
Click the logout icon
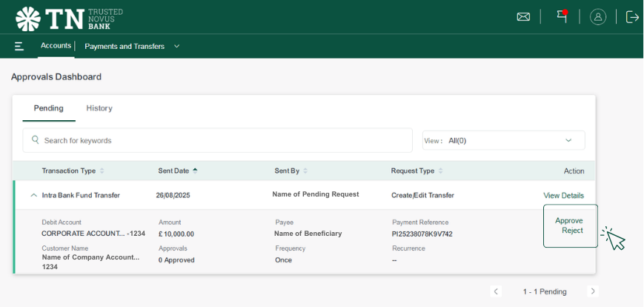coord(632,17)
